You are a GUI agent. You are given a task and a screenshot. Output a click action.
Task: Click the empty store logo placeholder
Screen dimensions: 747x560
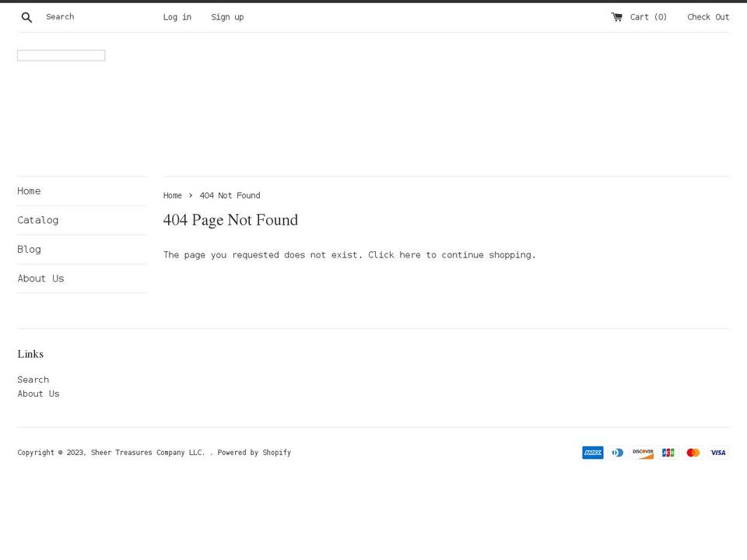pos(61,55)
